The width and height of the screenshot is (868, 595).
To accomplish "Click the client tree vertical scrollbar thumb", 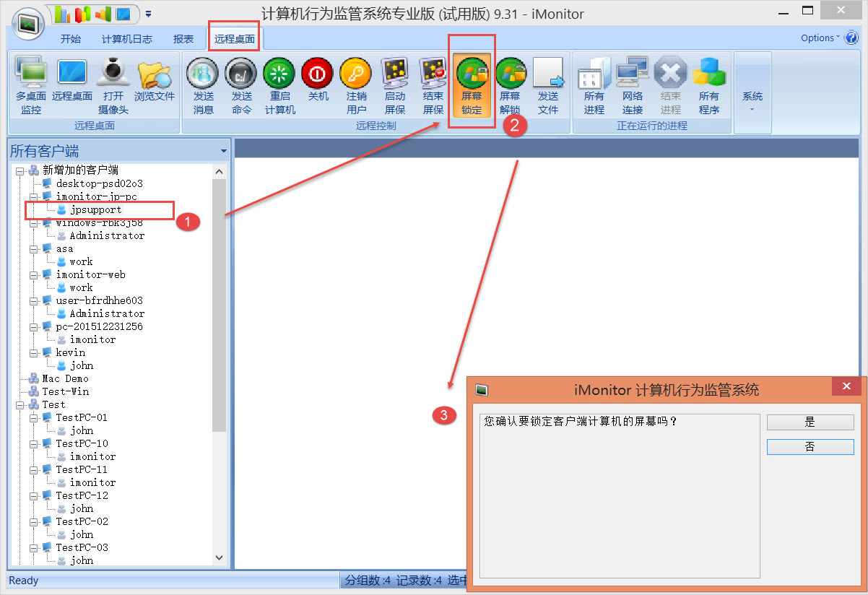I will pos(220,305).
